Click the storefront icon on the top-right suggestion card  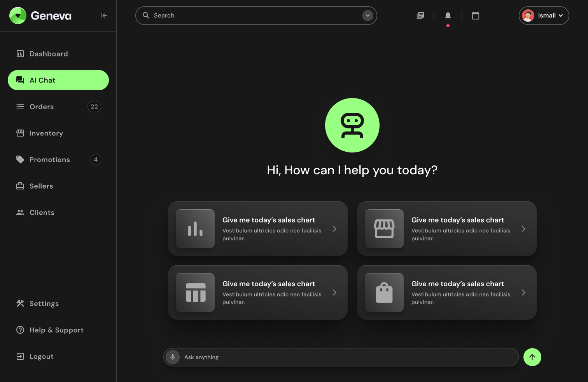pos(384,229)
